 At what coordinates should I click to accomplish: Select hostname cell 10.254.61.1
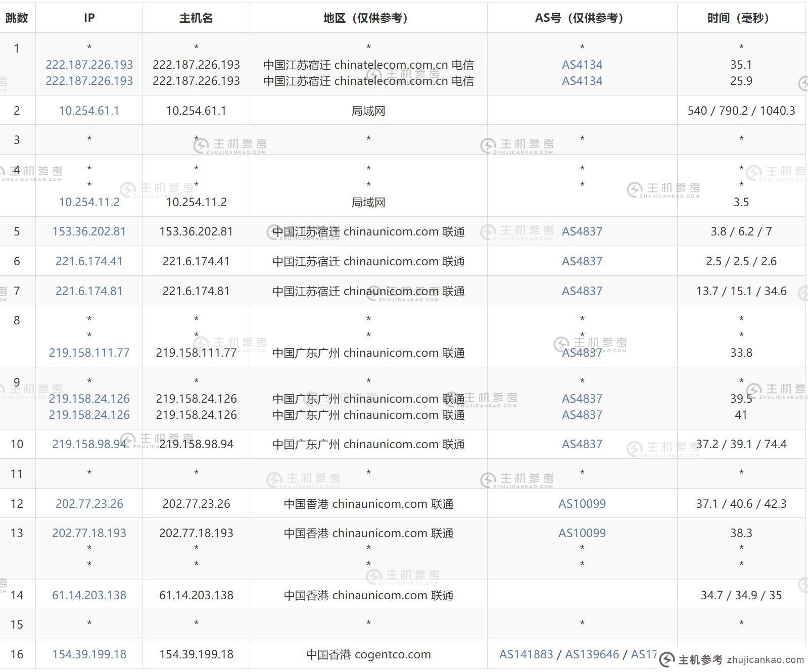coord(196,111)
